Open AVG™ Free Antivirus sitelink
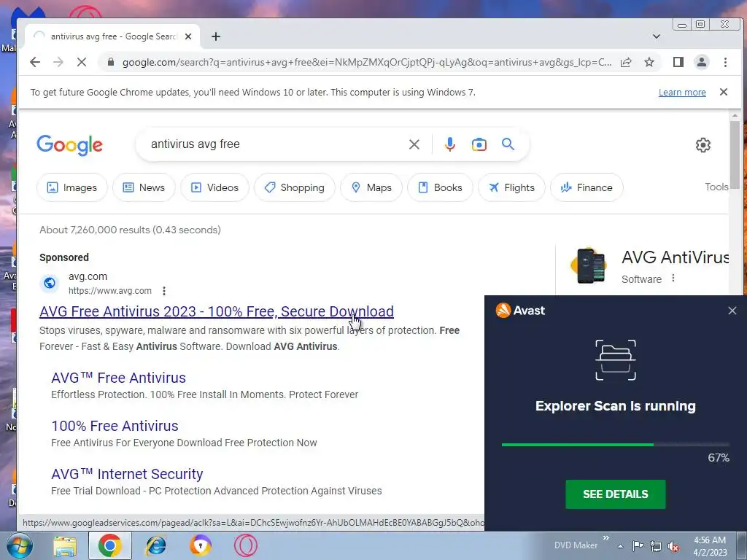The height and width of the screenshot is (560, 747). tap(118, 378)
